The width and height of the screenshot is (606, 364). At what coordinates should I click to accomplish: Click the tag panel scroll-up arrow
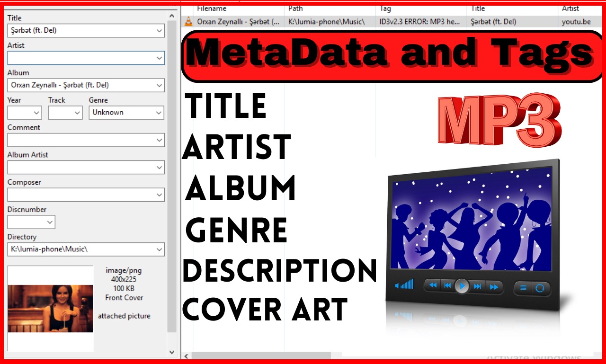point(172,16)
